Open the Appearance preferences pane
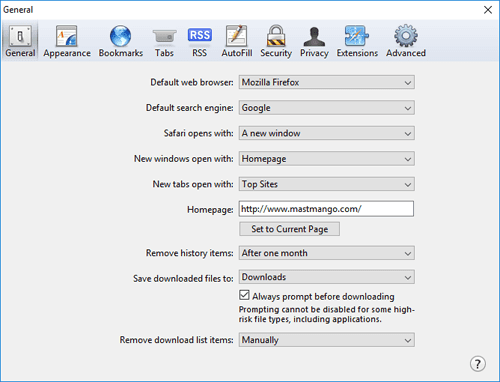 tap(67, 41)
